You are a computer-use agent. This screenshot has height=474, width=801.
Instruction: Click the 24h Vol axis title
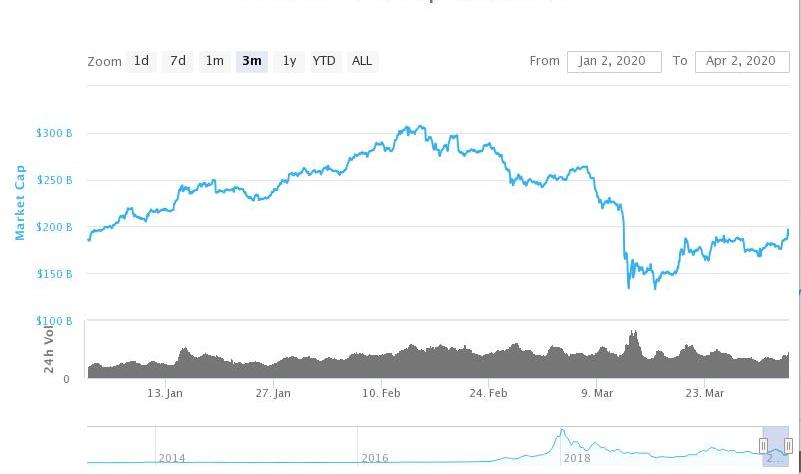click(48, 349)
